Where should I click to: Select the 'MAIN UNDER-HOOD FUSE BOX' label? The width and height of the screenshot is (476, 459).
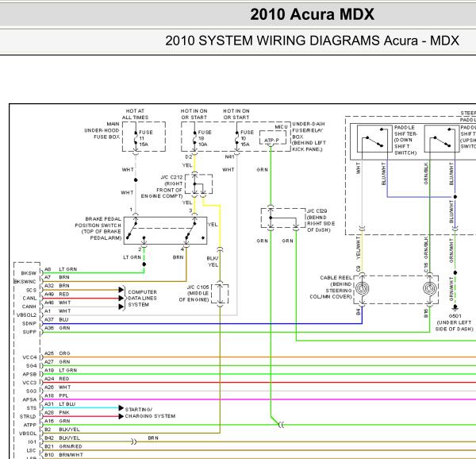[102, 130]
